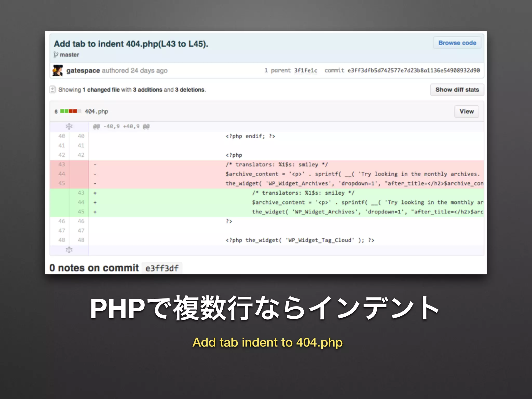The image size is (532, 399).
Task: Click the Japanese slide title text
Action: coord(264,308)
